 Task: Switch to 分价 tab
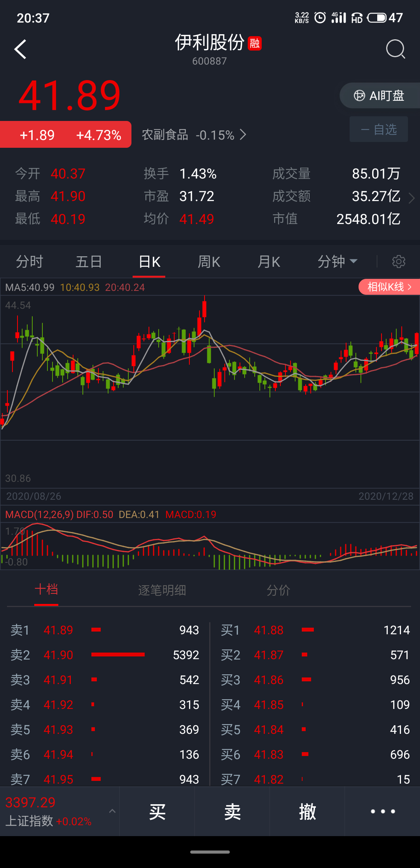click(x=278, y=590)
